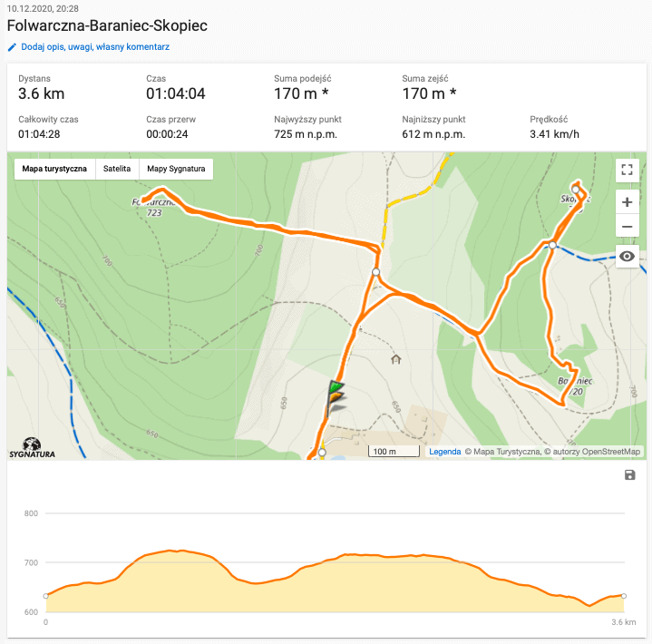Zoom in with the plus button

pyautogui.click(x=627, y=202)
